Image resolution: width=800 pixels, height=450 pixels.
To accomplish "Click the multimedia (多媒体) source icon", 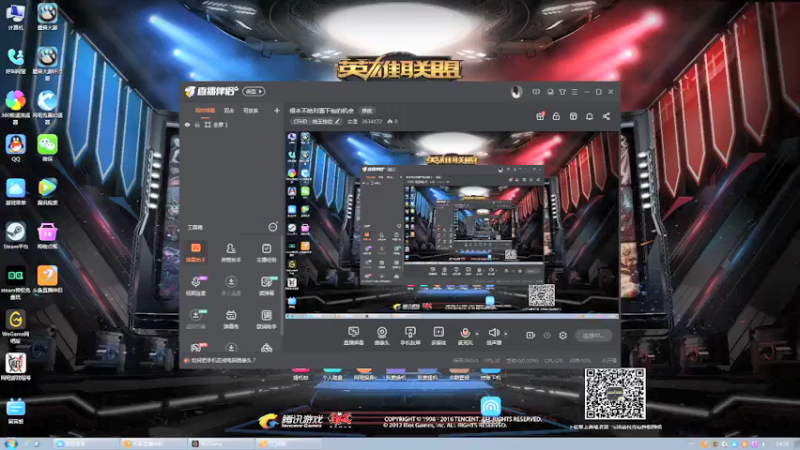I will pyautogui.click(x=439, y=336).
